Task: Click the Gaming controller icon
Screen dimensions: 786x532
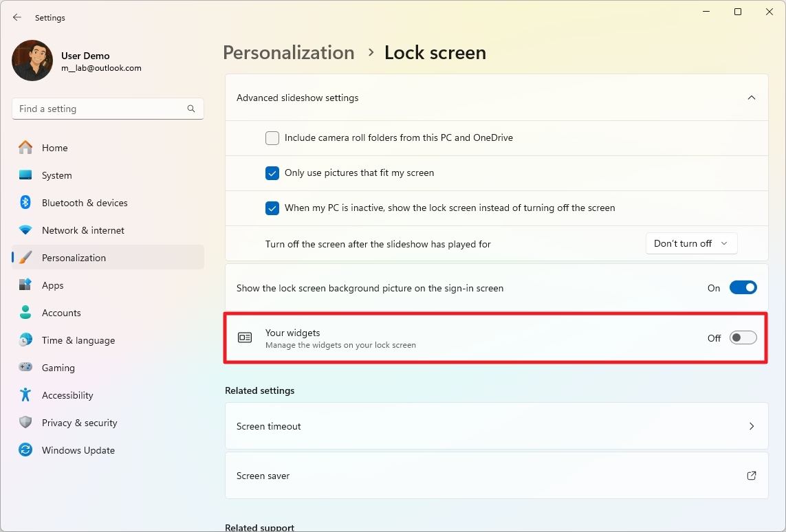Action: tap(25, 368)
